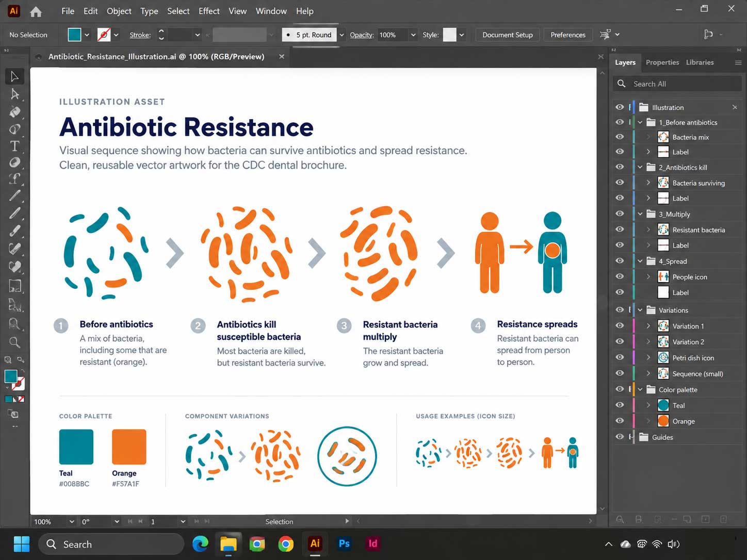Collapse the 4_Spread layer group
The image size is (747, 560).
click(640, 261)
